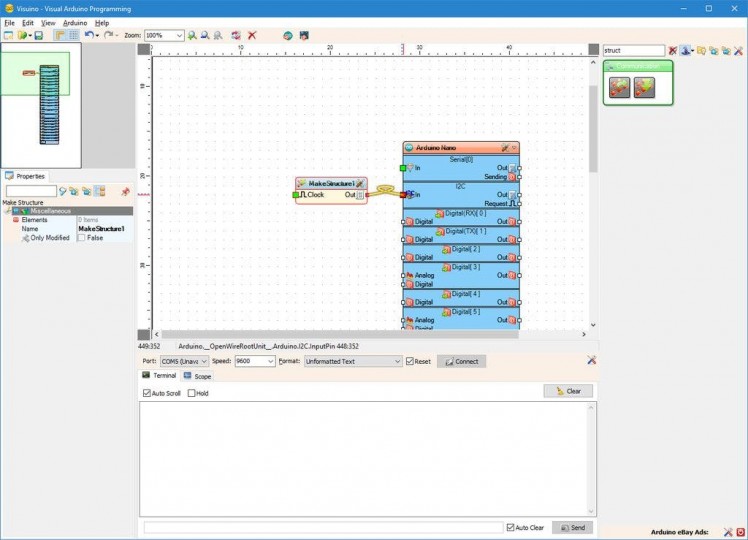Expand the Format Unformatted Text dropdown
748x540 pixels.
coord(397,361)
